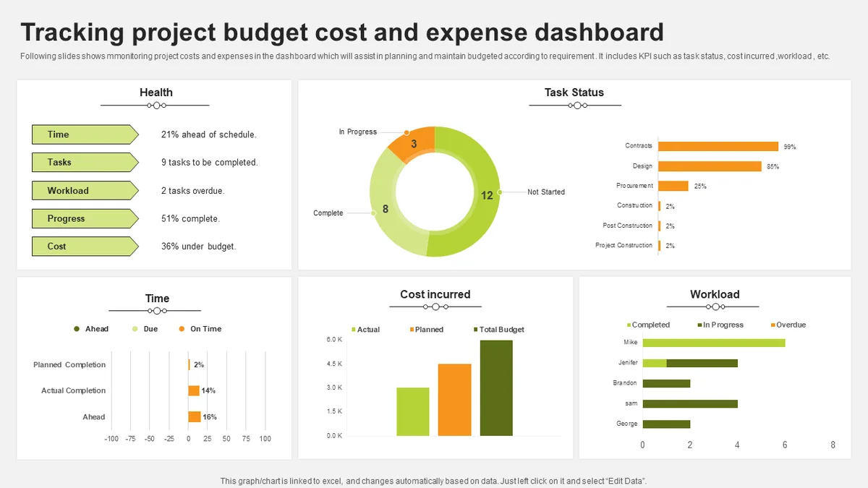This screenshot has width=868, height=488.
Task: Click the '6.0 K' axis value
Action: pos(334,340)
